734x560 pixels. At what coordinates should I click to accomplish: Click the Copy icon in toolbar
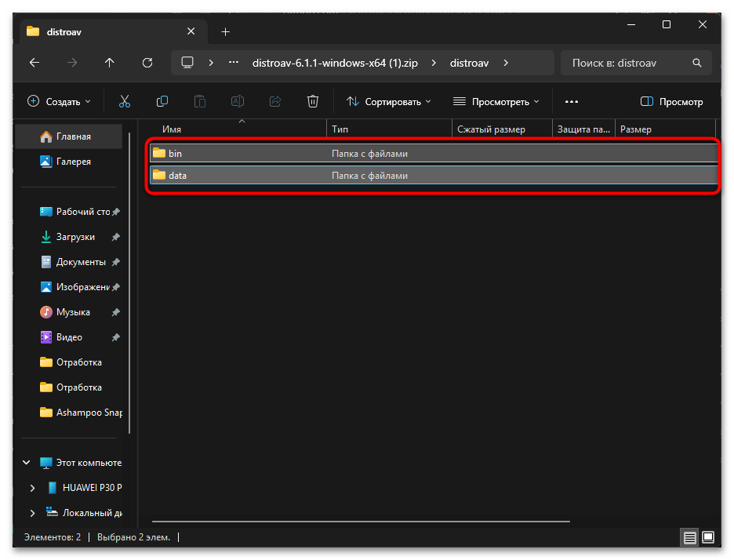pos(162,101)
